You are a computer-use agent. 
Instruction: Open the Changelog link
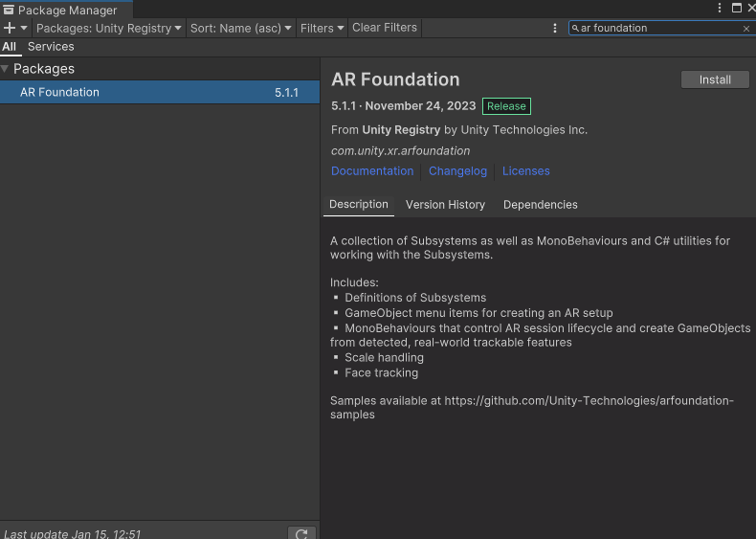457,170
